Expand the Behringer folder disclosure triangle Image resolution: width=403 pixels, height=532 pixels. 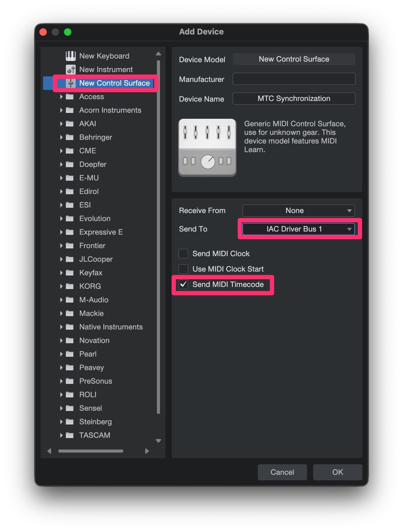[x=61, y=137]
